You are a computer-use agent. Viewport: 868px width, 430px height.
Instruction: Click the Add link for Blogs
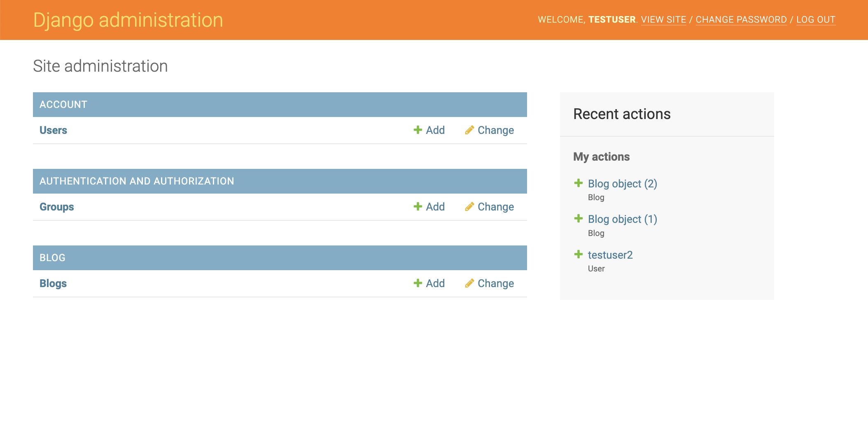click(x=435, y=283)
